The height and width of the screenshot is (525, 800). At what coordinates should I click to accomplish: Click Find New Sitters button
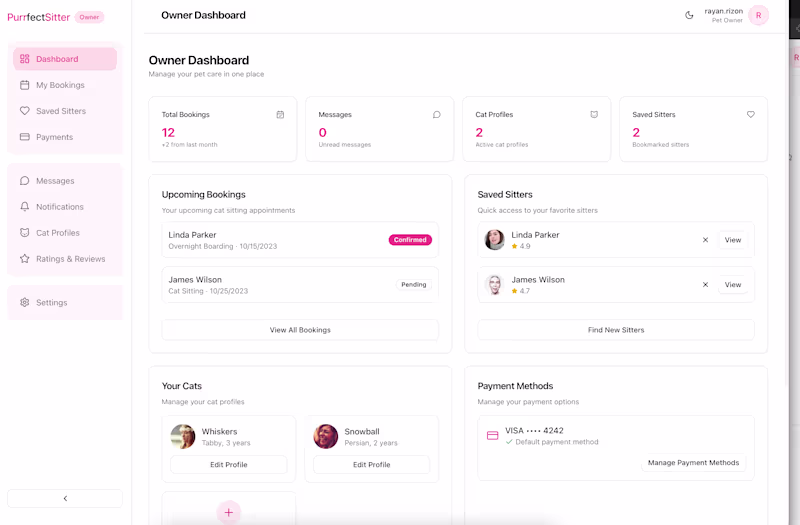(x=616, y=330)
